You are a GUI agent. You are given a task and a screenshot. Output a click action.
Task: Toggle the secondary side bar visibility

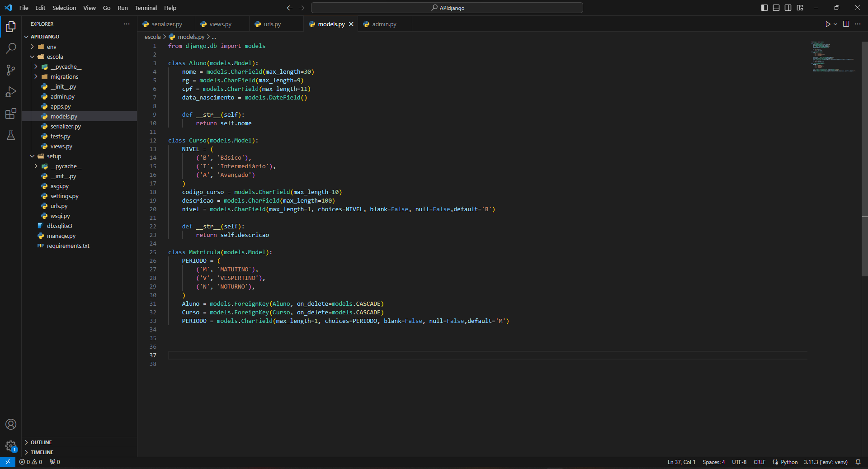point(788,8)
